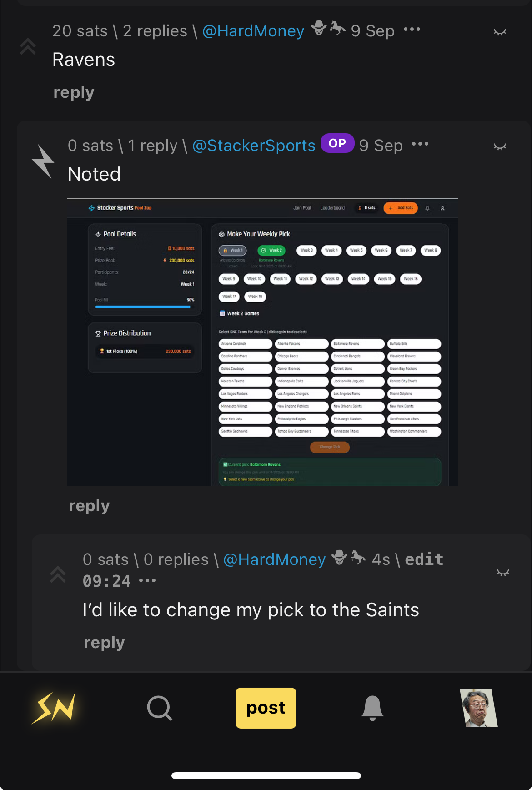The height and width of the screenshot is (790, 532).
Task: Reply to the Ravens comment
Action: (74, 92)
